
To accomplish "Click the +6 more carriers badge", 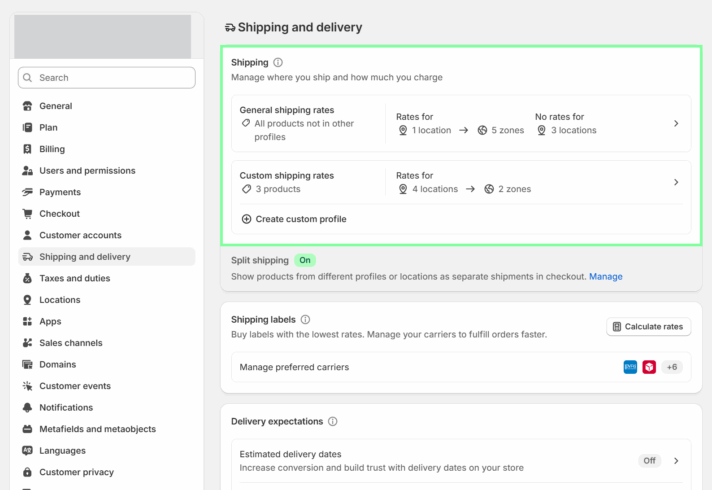I will [x=672, y=367].
